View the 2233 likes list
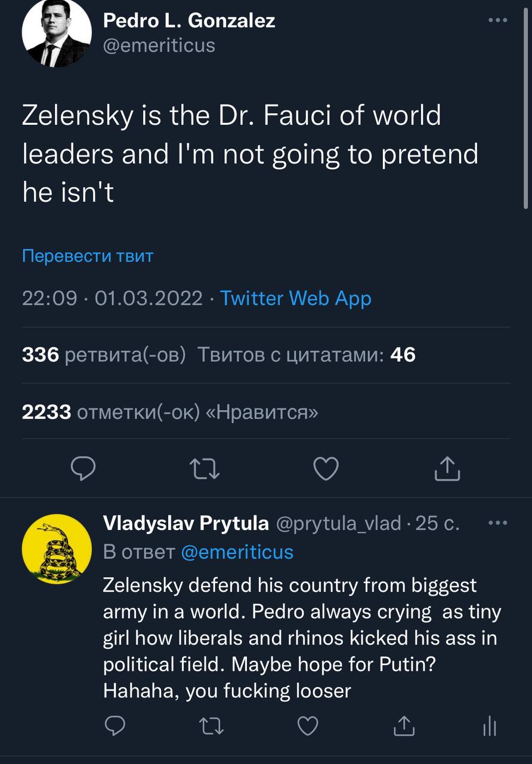Screen dimensions: 532x764 (x=169, y=411)
